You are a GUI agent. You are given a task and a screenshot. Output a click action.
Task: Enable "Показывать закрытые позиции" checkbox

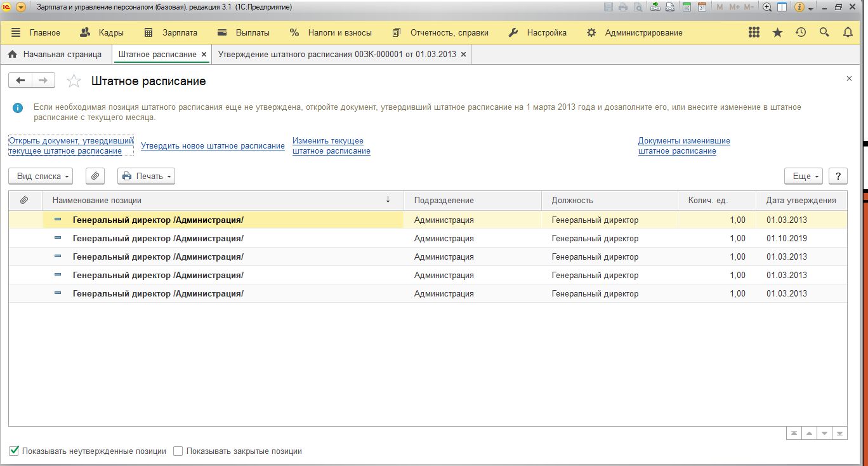click(178, 451)
